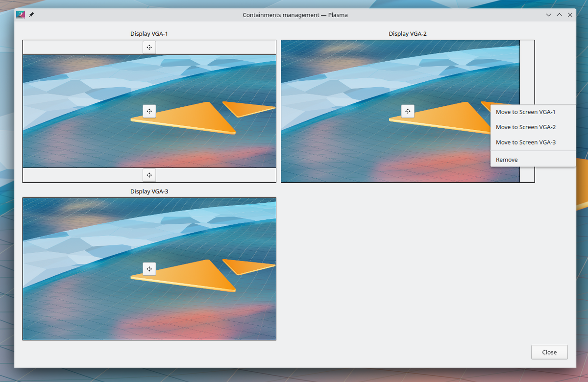Screen dimensions: 588x382
Task: Click the desktop move handle in Display VGA-3
Action: pyautogui.click(x=149, y=269)
